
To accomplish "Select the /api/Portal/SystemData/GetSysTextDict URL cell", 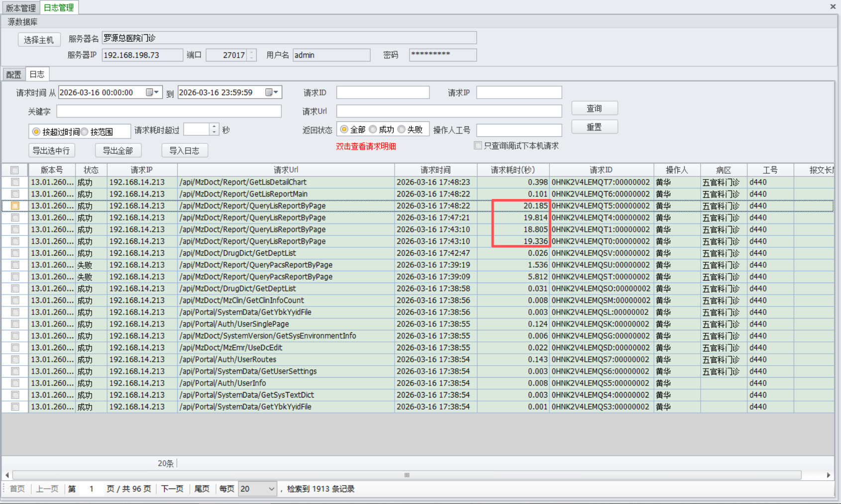I will tap(286, 395).
